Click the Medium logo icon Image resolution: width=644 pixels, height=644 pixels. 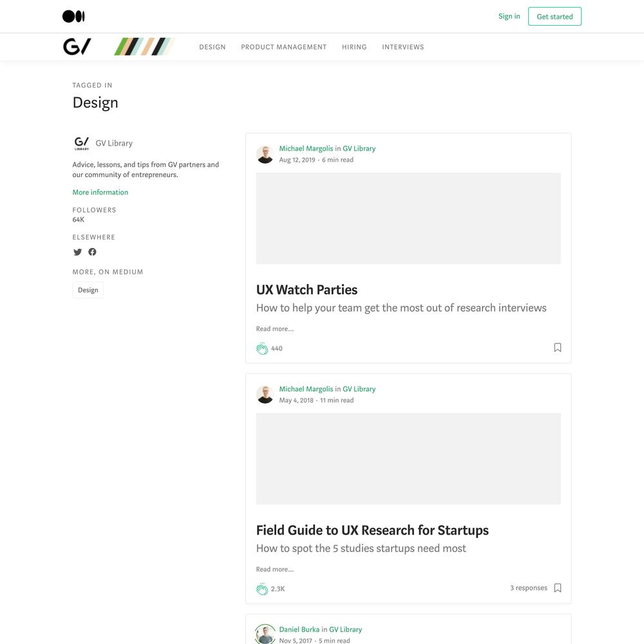point(73,17)
